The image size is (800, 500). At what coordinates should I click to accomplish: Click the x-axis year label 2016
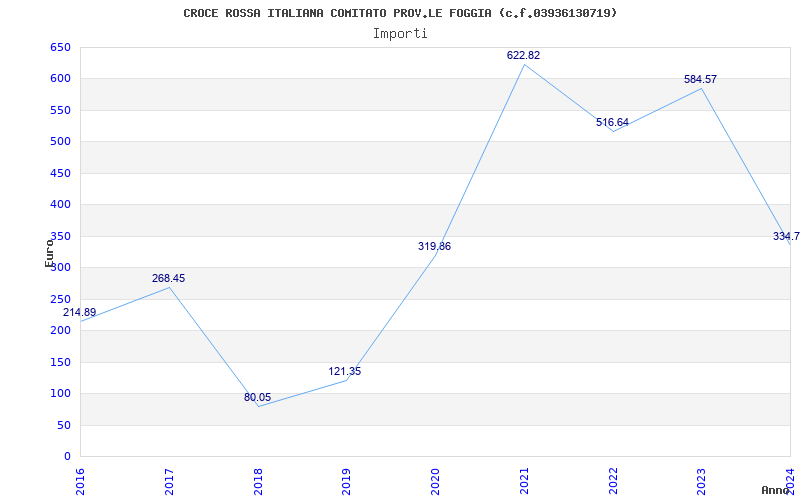click(x=80, y=482)
